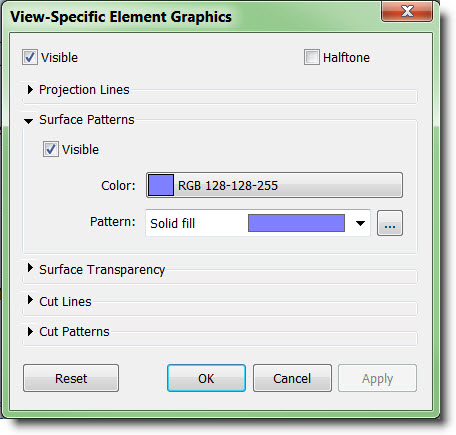Expand the Cut Patterns section arrow
This screenshot has width=456, height=435.
pos(30,331)
